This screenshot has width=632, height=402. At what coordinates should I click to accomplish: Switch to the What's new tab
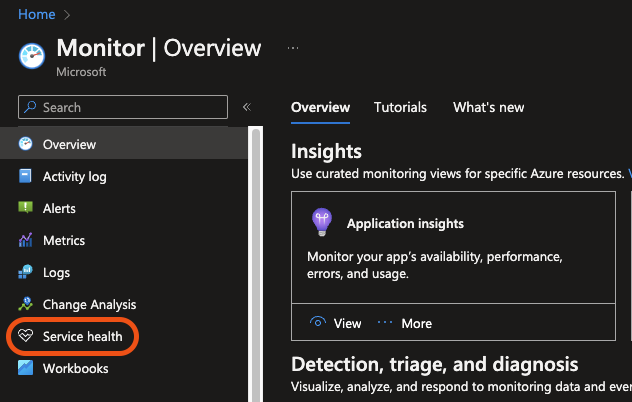tap(489, 107)
